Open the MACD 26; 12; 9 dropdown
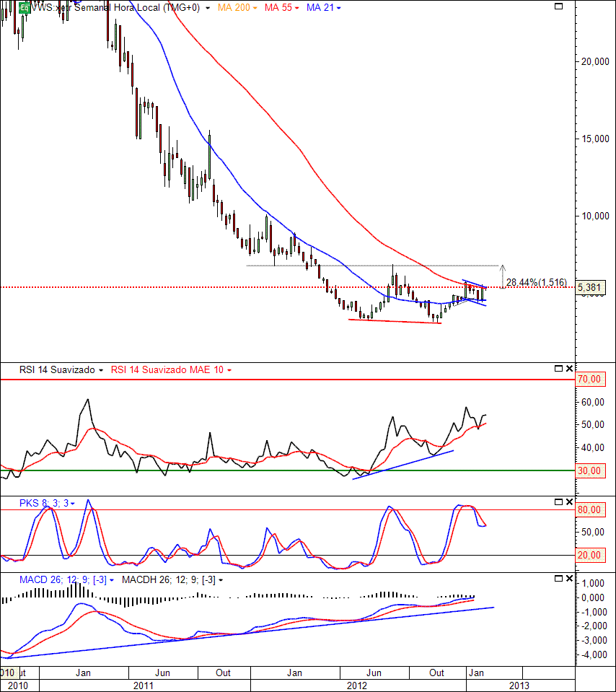 (x=112, y=580)
